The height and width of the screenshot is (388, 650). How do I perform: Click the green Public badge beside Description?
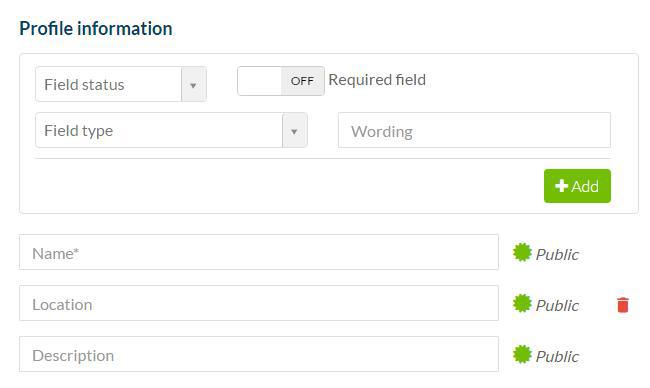click(x=522, y=354)
